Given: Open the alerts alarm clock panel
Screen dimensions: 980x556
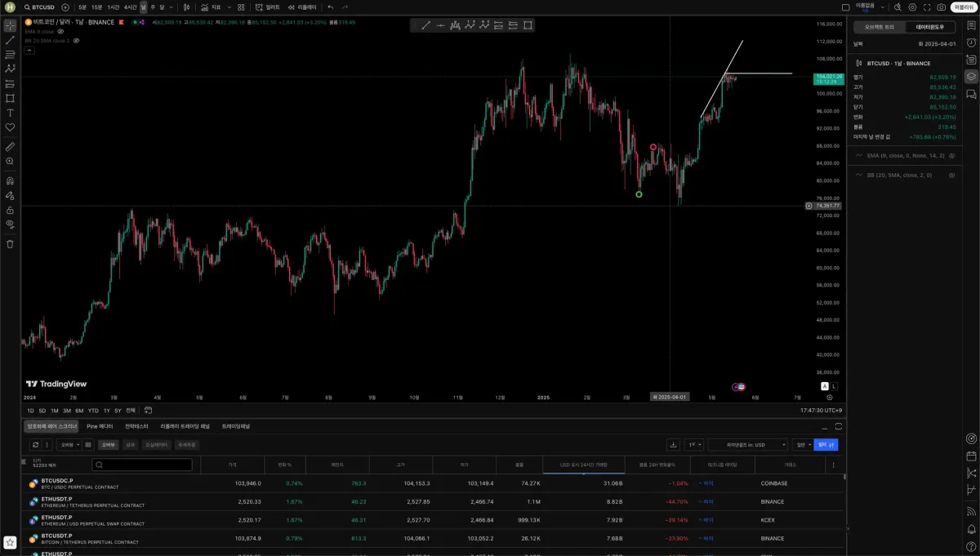Looking at the screenshot, I should [x=971, y=42].
